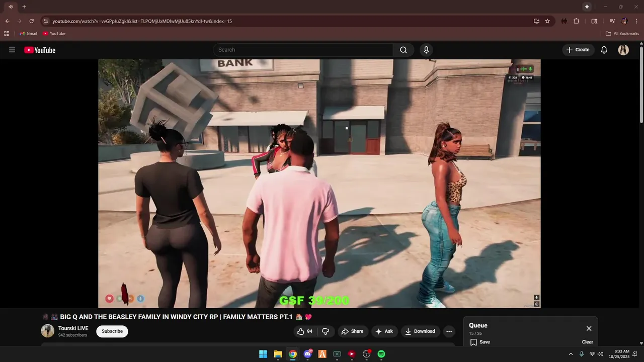Open Windows Start menu
The width and height of the screenshot is (644, 362).
pos(263,354)
